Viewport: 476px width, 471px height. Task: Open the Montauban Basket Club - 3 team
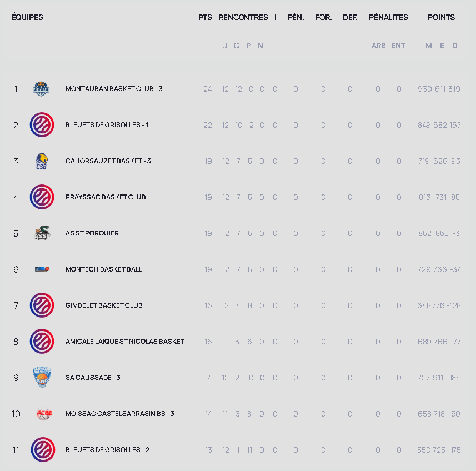(x=114, y=89)
